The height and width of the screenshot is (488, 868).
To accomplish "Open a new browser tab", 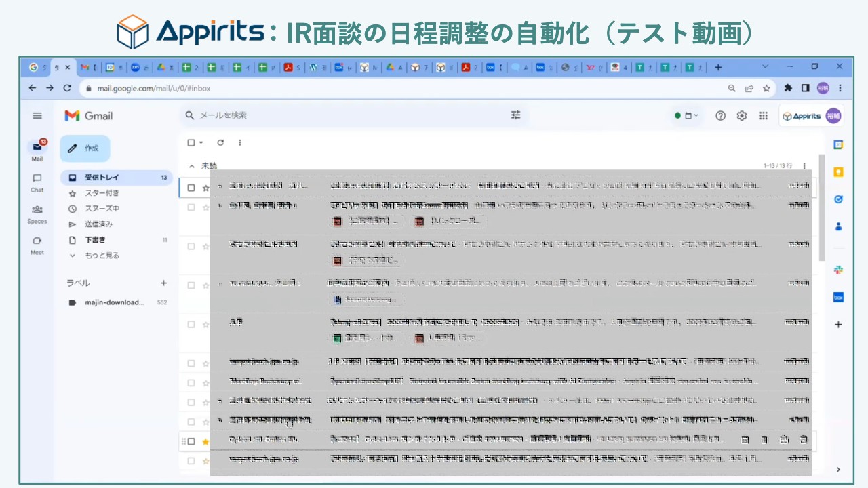I will [x=718, y=67].
